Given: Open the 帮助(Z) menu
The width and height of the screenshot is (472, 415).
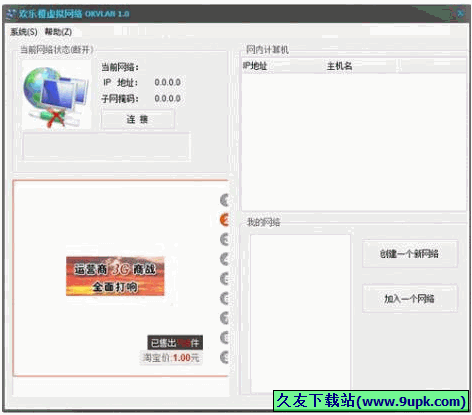Looking at the screenshot, I should tap(58, 32).
